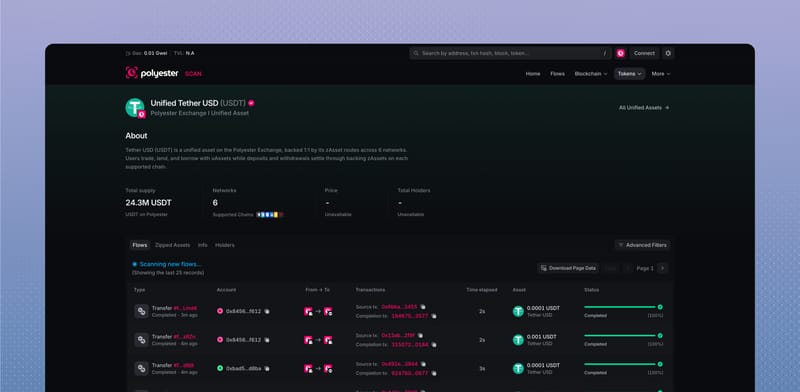Click the pink avatar in the 3m ago row

(220, 311)
